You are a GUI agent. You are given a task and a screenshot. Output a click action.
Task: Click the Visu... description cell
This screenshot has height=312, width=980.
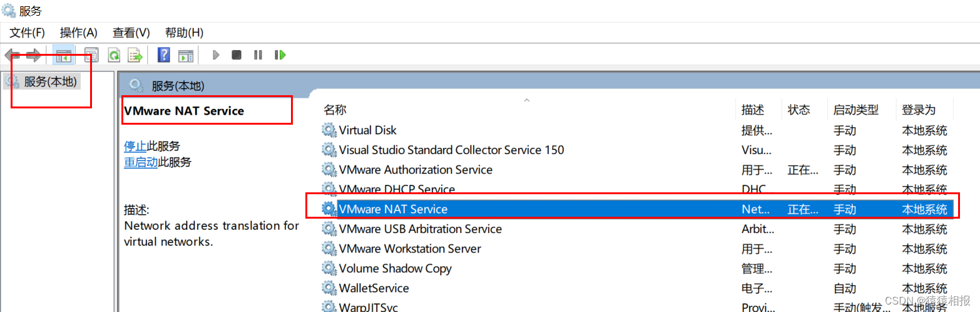point(757,150)
